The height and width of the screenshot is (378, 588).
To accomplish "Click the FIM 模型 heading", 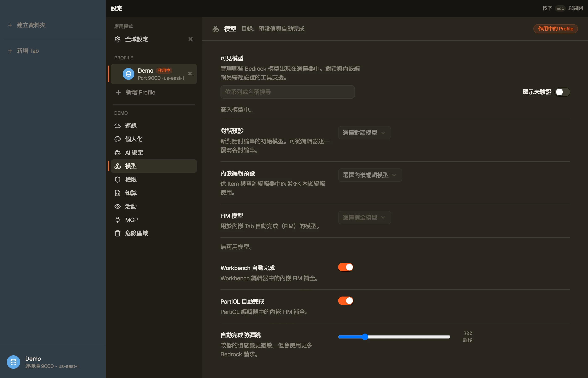I will tap(231, 216).
